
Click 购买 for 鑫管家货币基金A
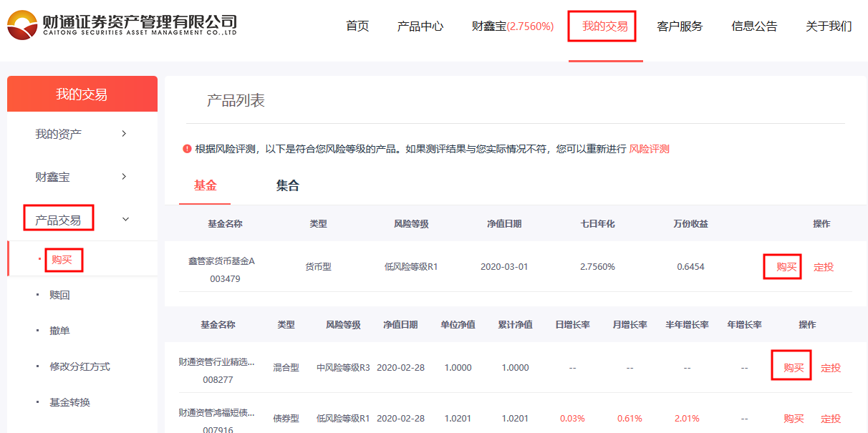pos(786,267)
